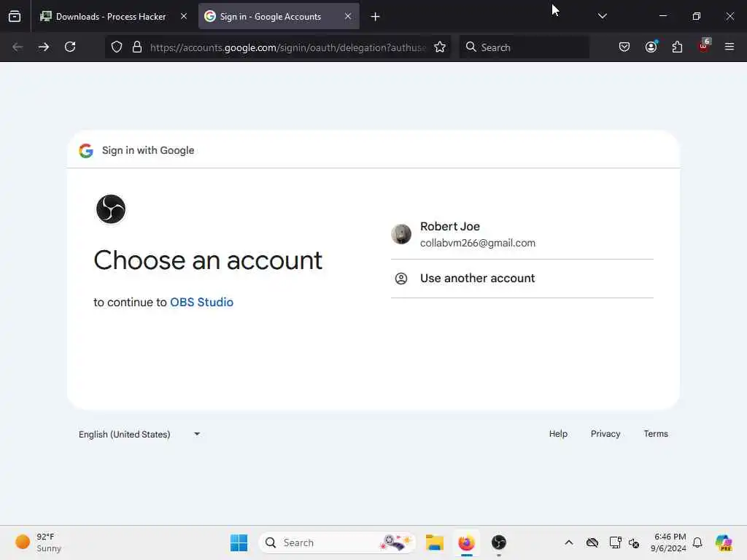This screenshot has height=560, width=747.
Task: Click the OBS Studio logo icon
Action: [x=111, y=209]
